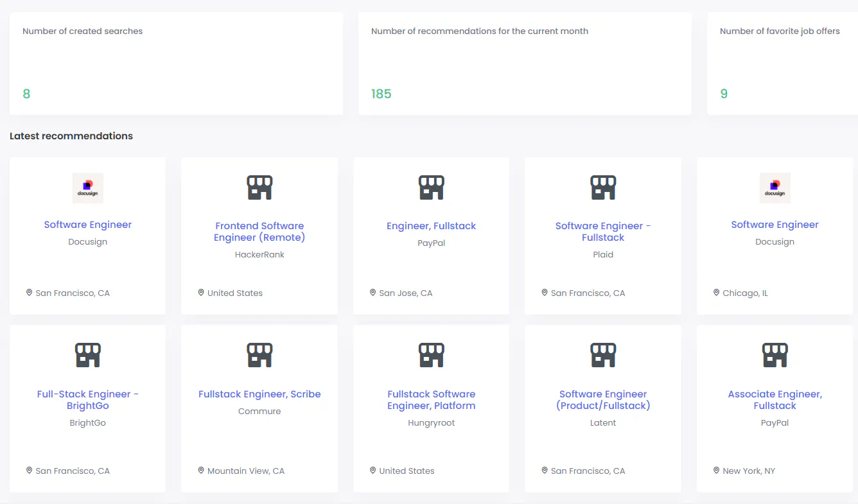The width and height of the screenshot is (858, 504).
Task: Click "PayPal" under Associate Engineer, Fullstack
Action: (x=775, y=423)
